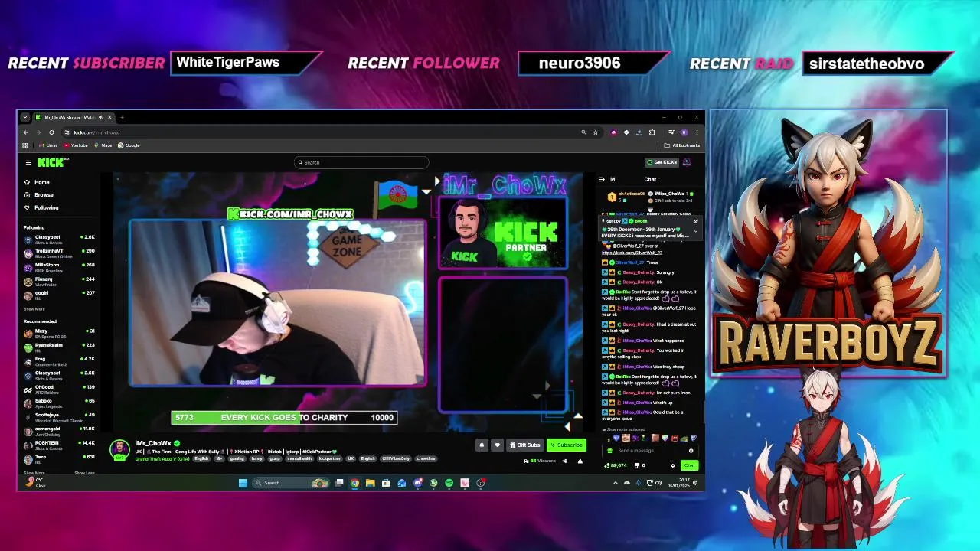Open OBS from the taskbar
980x551 pixels.
pos(481,483)
